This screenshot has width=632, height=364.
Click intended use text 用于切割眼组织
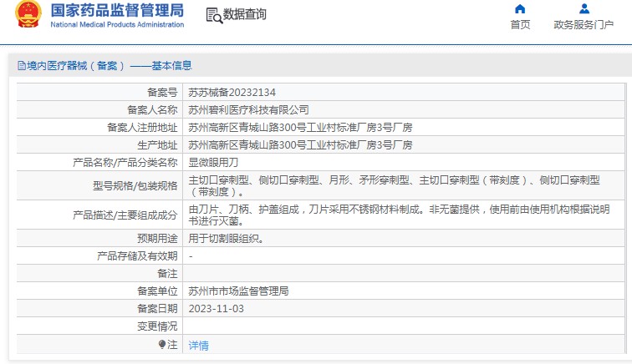226,238
